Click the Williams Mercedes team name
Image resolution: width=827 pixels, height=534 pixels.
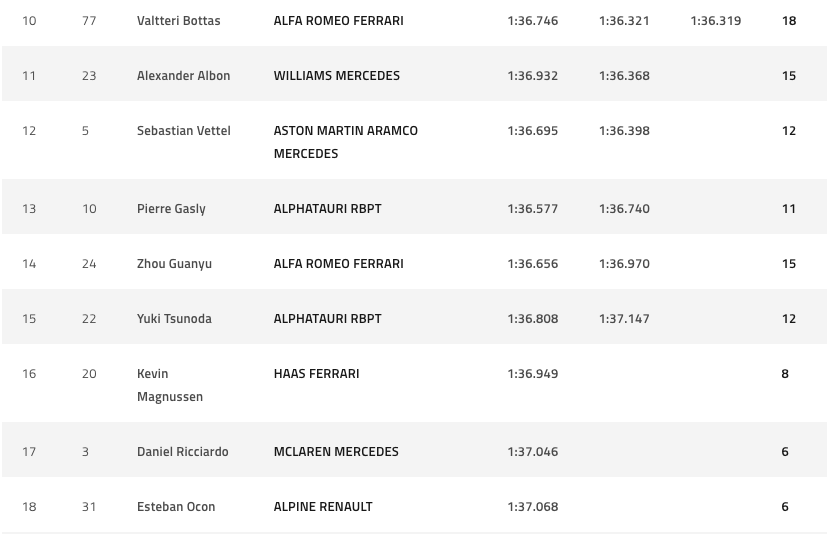pyautogui.click(x=336, y=76)
